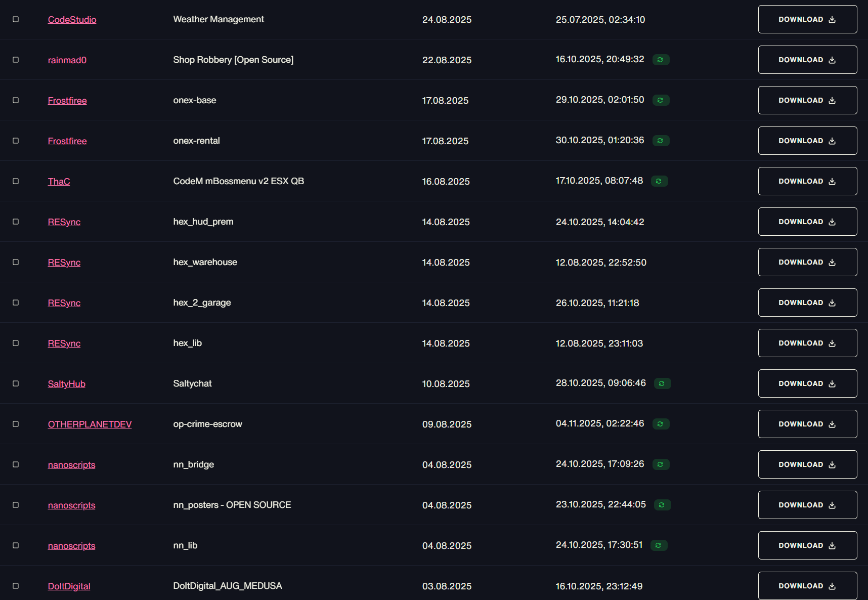Image resolution: width=868 pixels, height=600 pixels.
Task: Download the hex_lib script
Action: click(x=807, y=343)
